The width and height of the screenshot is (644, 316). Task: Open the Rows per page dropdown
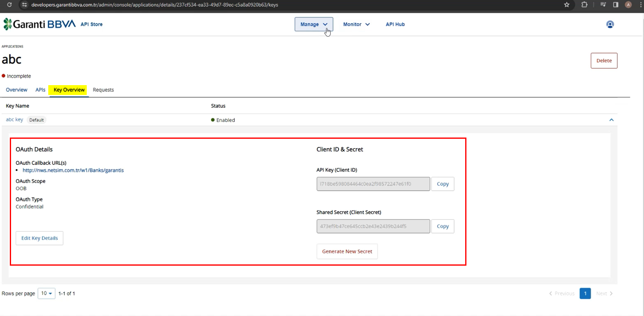click(x=46, y=293)
